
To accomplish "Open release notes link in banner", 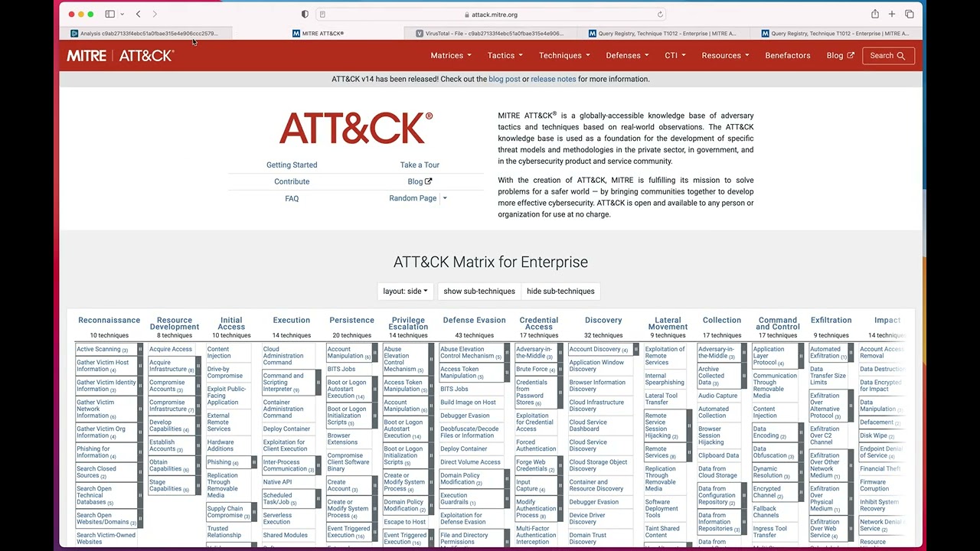I will tap(554, 79).
